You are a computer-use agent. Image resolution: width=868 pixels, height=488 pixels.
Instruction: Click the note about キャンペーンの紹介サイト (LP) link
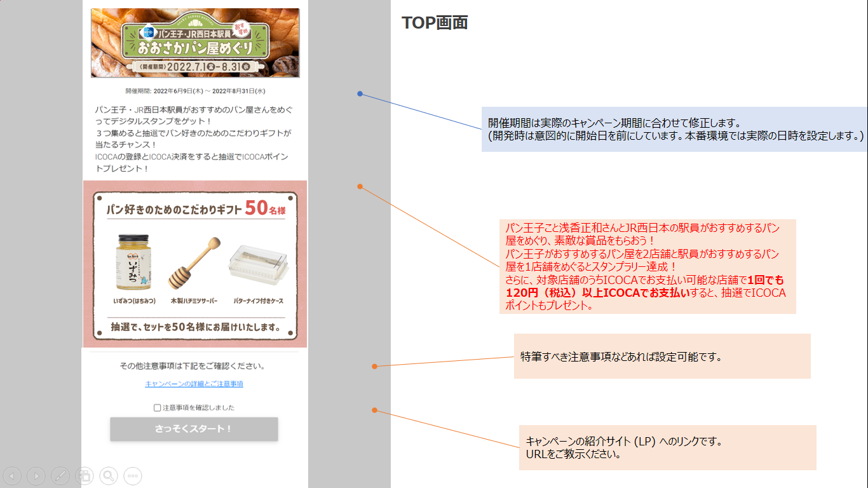tap(667, 448)
